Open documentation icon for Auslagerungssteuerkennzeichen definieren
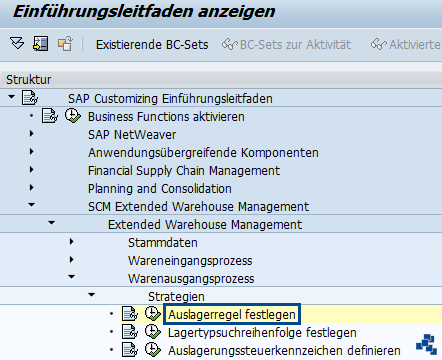 point(130,350)
